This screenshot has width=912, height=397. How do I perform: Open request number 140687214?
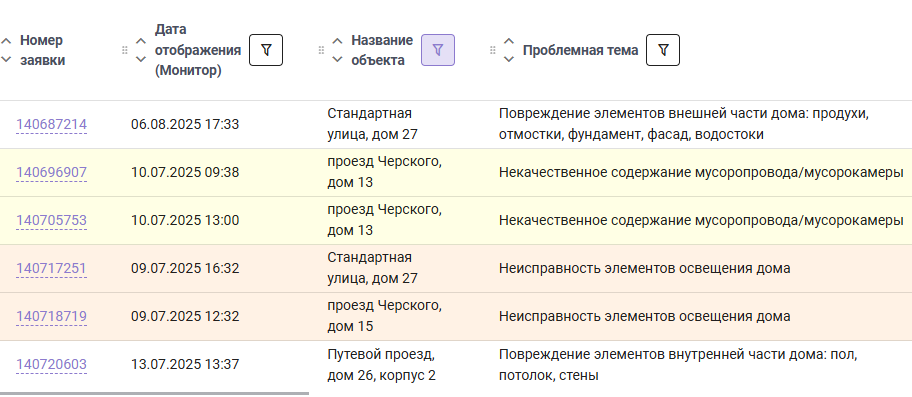tap(51, 124)
